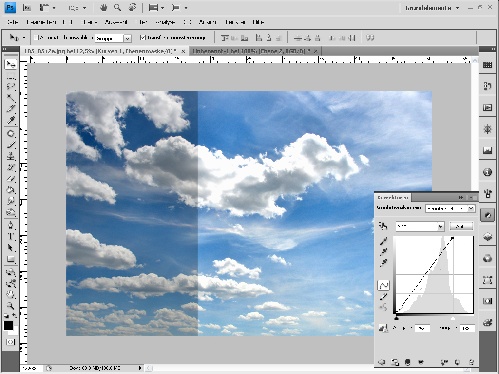Viewport: 499px width, 374px height.
Task: Select the Brush tool
Action: coord(11,145)
